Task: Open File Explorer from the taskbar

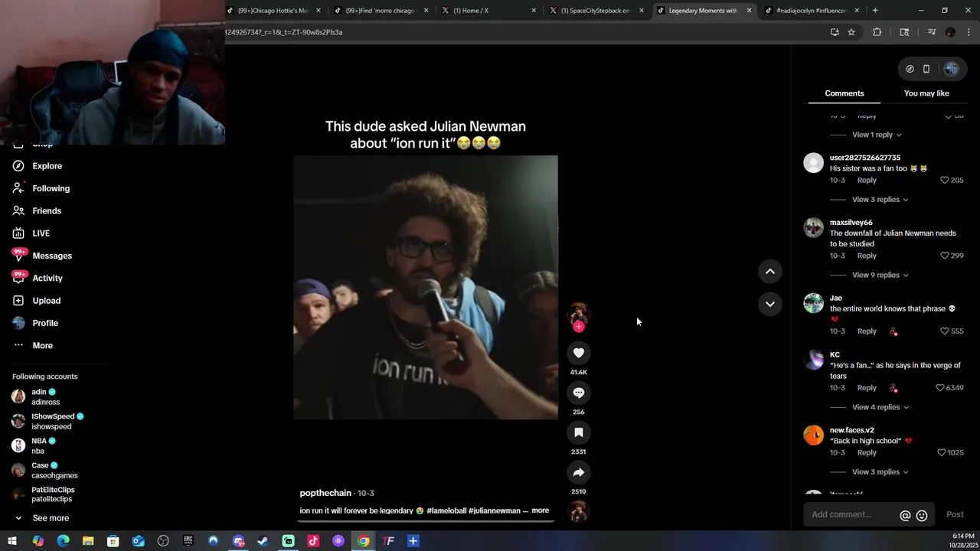Action: point(88,541)
